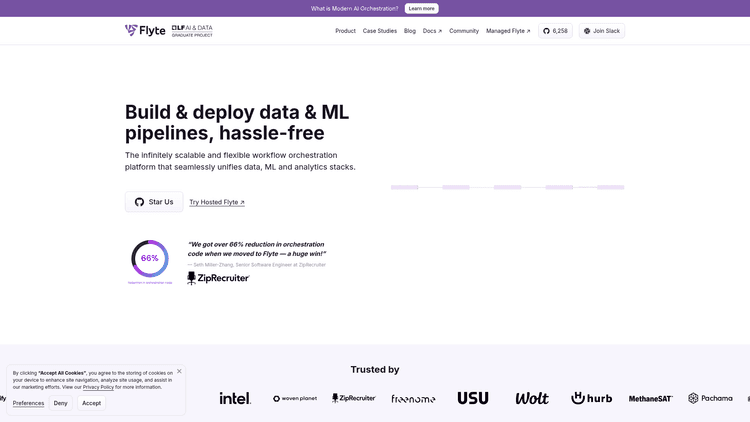Open cookie Preferences
Screen dimensions: 750x422
point(28,403)
